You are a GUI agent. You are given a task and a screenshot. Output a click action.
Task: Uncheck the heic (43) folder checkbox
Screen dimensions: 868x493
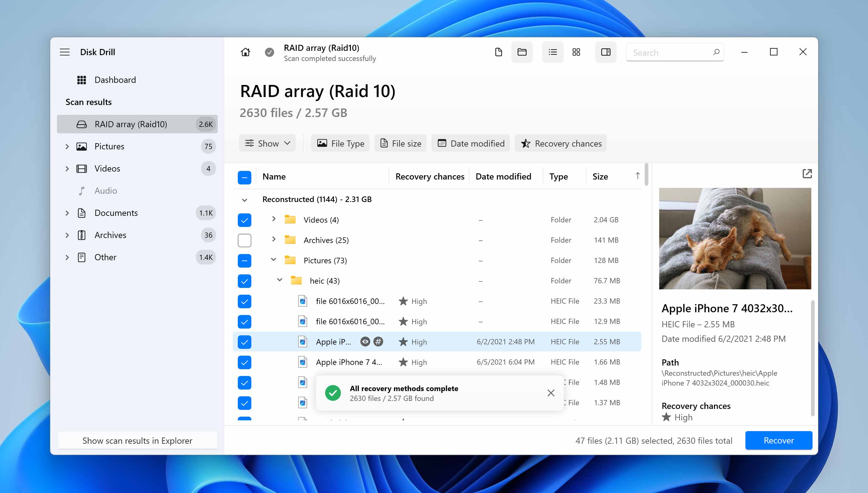point(244,281)
